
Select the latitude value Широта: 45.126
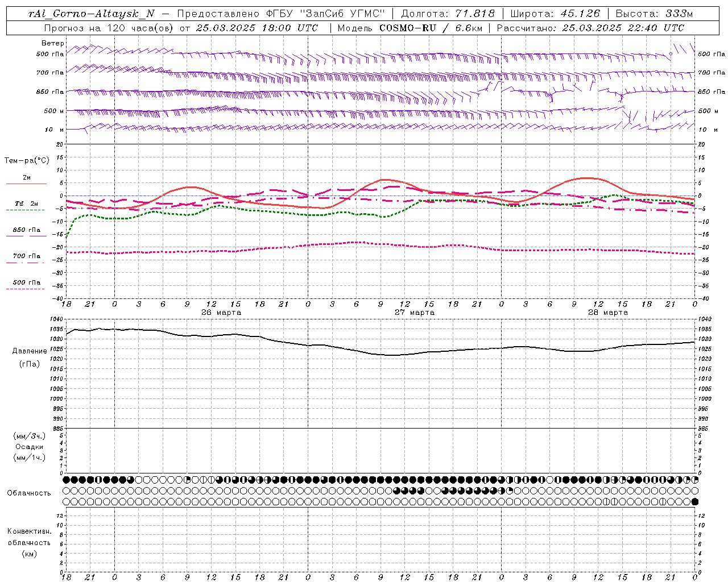point(555,14)
